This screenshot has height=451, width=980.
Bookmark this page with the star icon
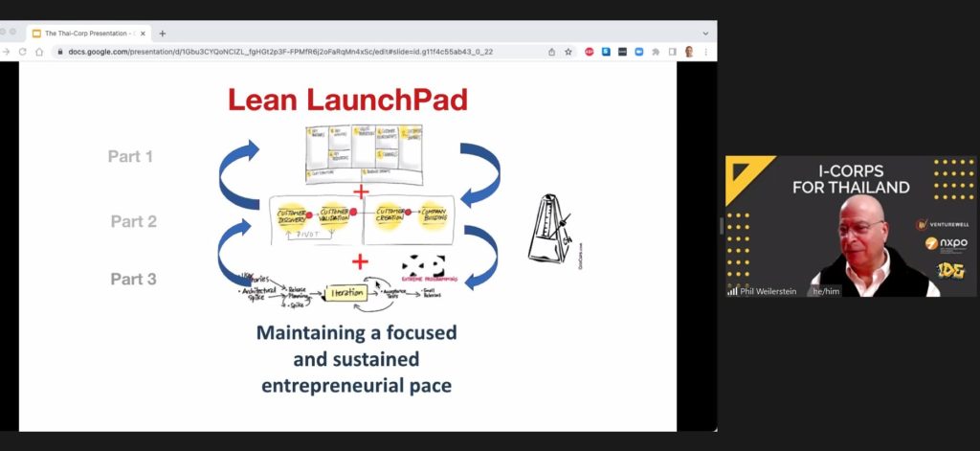pos(568,52)
